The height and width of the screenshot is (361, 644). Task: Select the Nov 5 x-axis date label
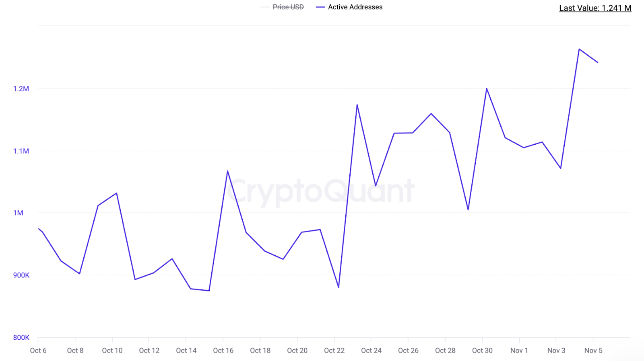pos(593,351)
